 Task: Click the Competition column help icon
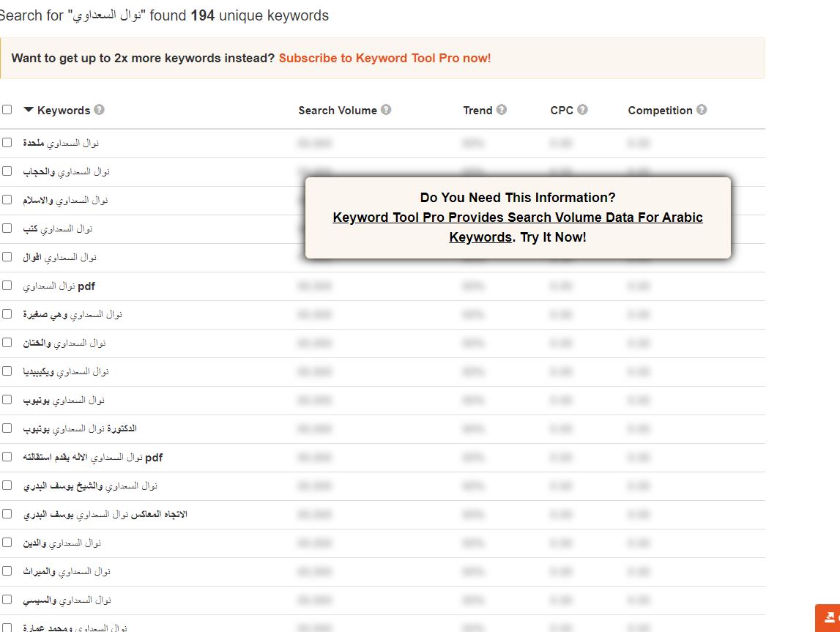(702, 110)
